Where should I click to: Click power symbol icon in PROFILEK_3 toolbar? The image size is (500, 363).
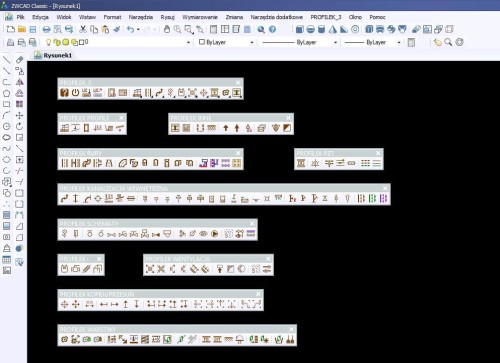click(75, 93)
